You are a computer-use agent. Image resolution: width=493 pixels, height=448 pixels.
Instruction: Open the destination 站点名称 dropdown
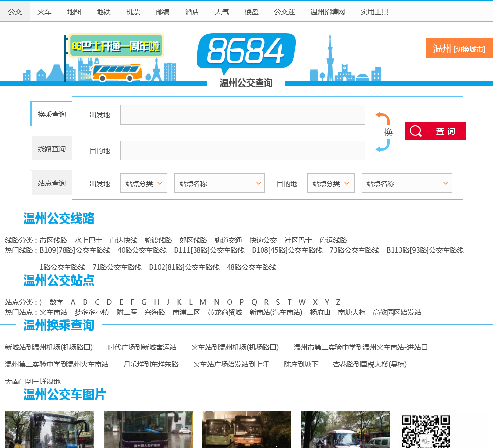pyautogui.click(x=406, y=183)
